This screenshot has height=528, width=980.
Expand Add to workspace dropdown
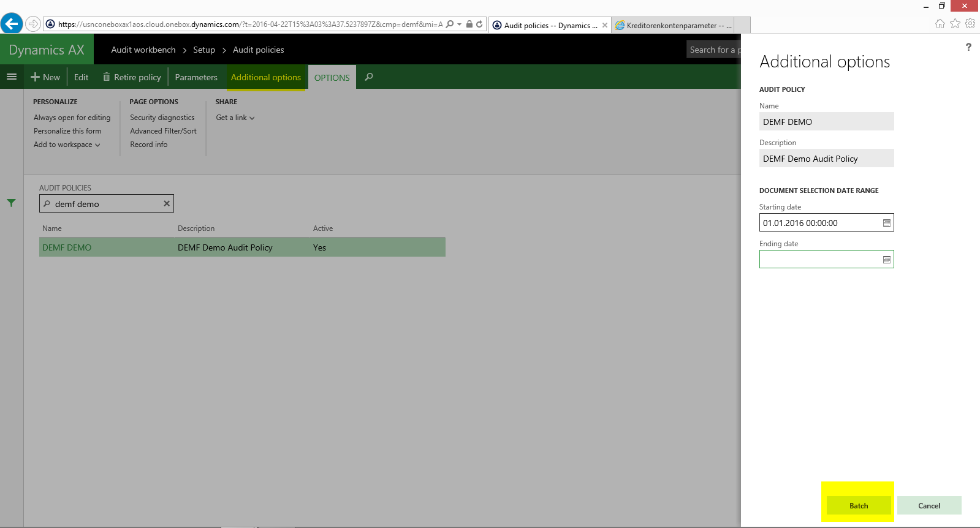(x=67, y=145)
